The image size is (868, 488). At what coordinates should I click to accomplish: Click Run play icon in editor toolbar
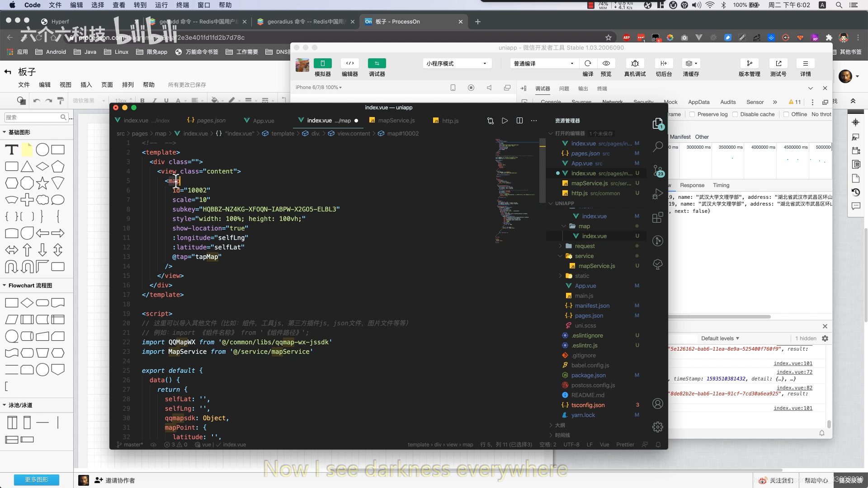505,121
